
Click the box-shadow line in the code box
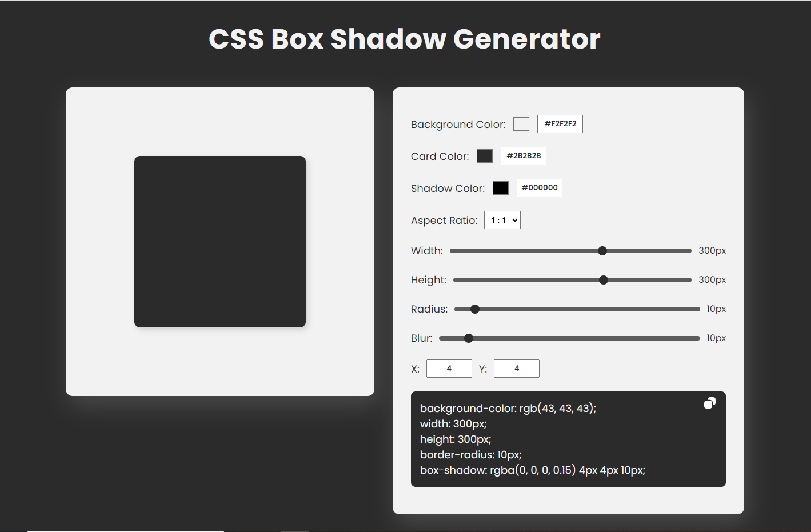pos(532,470)
